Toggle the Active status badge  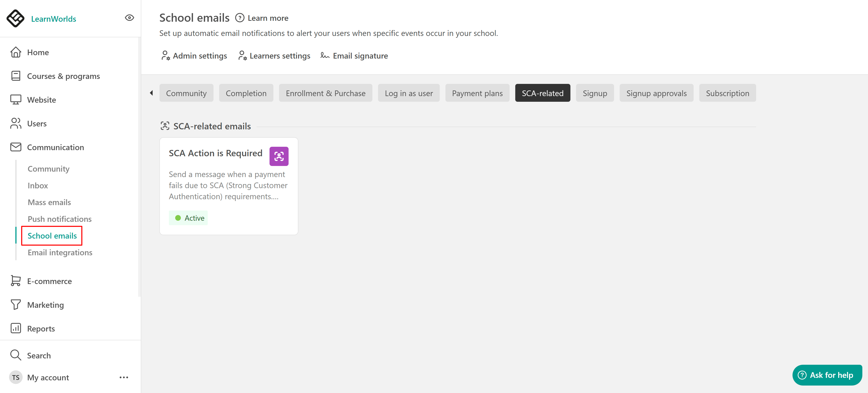(x=188, y=218)
